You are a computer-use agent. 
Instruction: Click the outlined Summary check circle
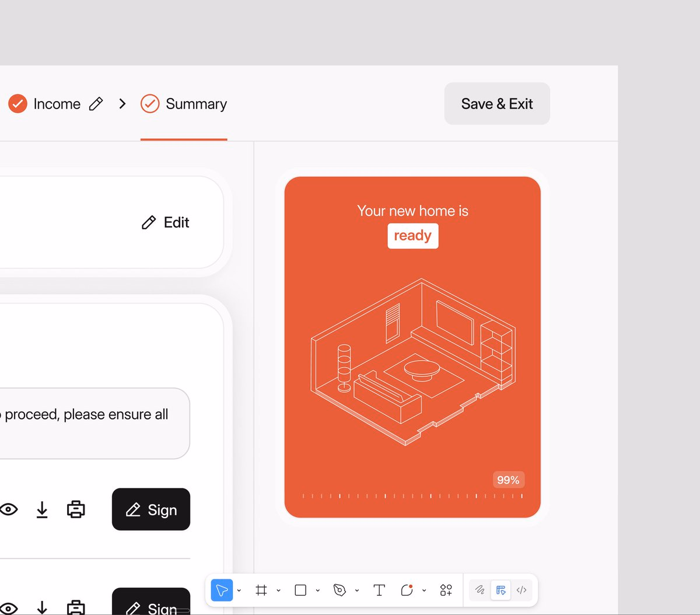[150, 104]
